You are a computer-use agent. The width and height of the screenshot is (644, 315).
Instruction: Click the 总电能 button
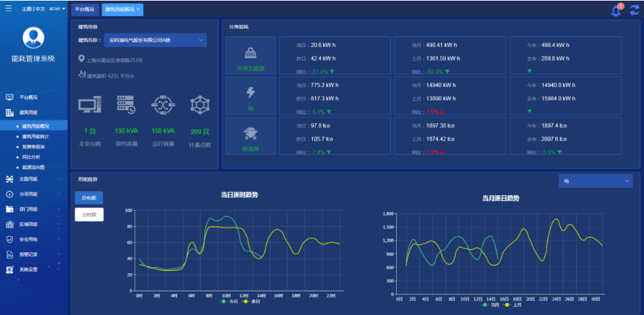click(89, 198)
